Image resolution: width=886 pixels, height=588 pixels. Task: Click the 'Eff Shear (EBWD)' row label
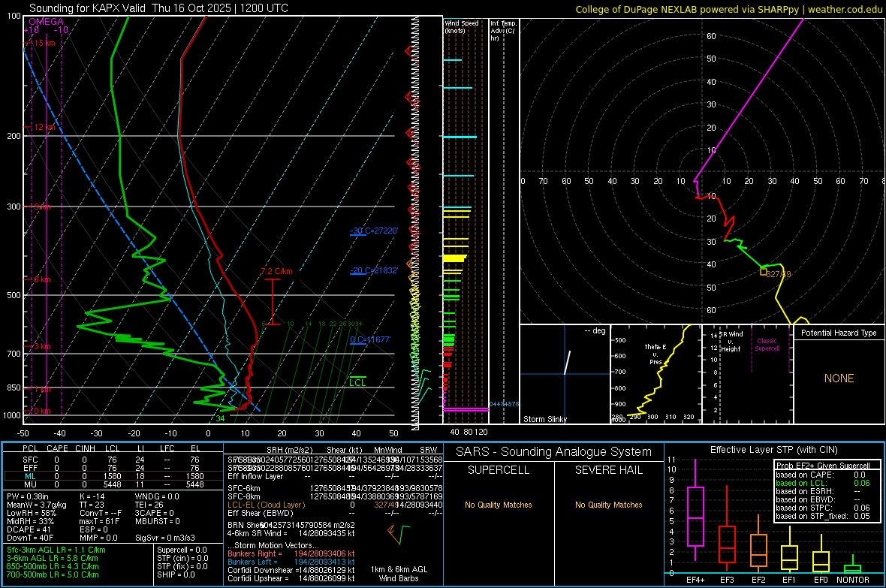[x=261, y=513]
